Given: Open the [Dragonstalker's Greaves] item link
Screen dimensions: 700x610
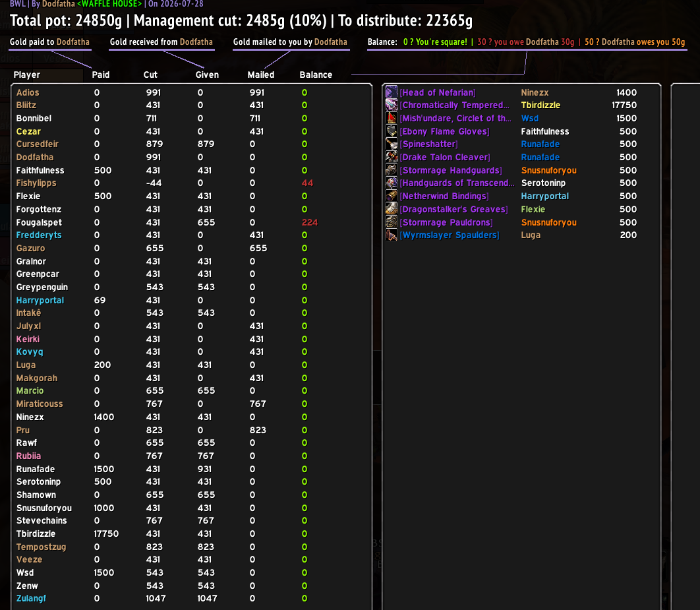Looking at the screenshot, I should 453,210.
